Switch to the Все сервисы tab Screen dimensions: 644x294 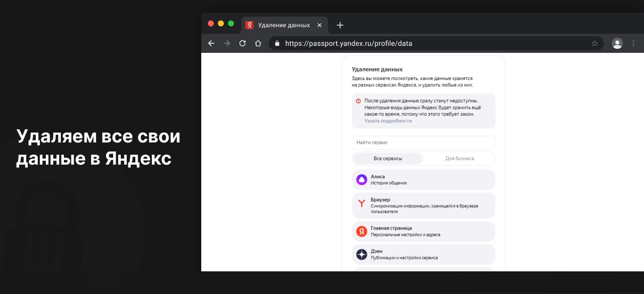click(x=388, y=159)
